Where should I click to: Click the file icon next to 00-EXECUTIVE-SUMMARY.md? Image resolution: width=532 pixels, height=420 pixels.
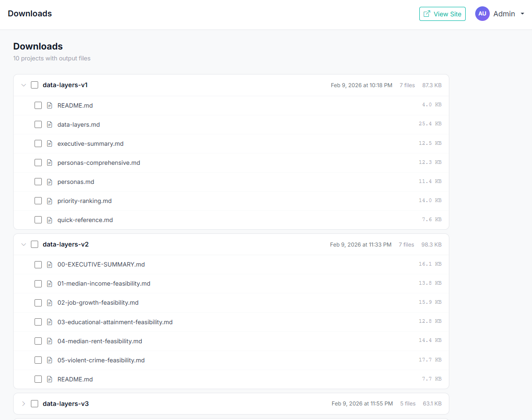point(50,264)
